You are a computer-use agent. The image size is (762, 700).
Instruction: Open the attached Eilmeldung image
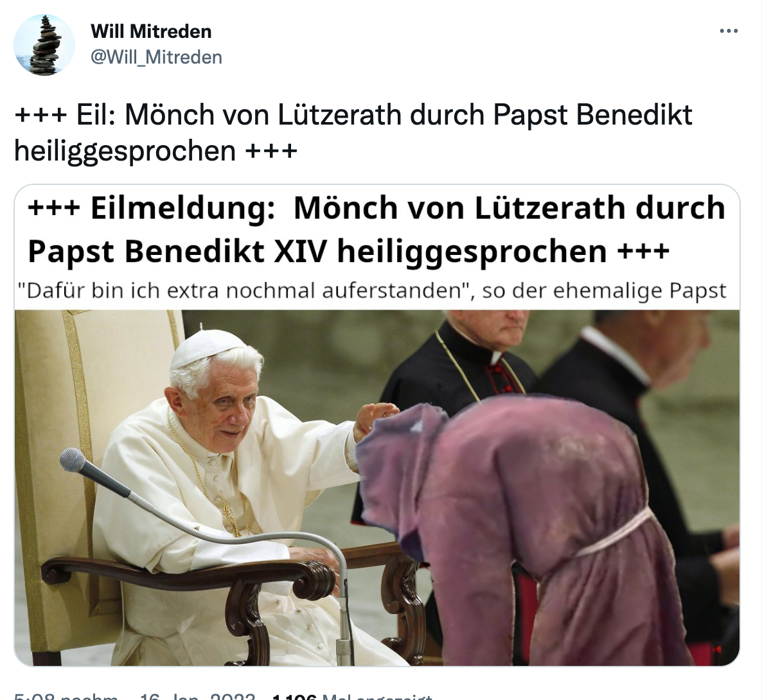click(377, 425)
